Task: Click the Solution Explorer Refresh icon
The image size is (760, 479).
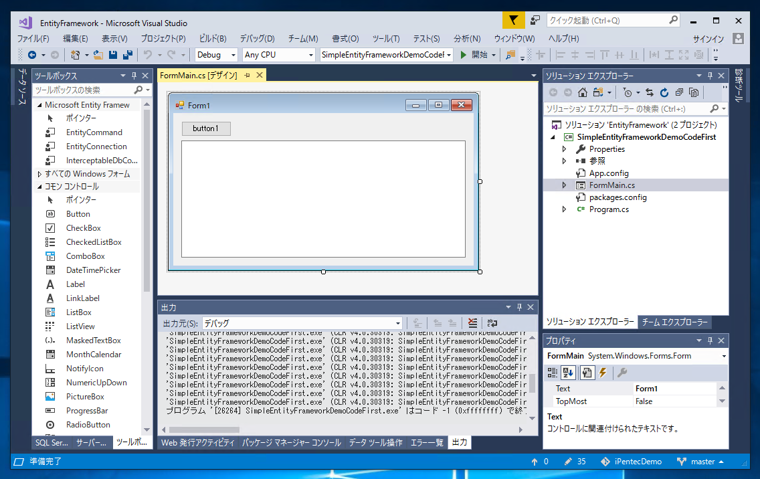Action: point(664,92)
